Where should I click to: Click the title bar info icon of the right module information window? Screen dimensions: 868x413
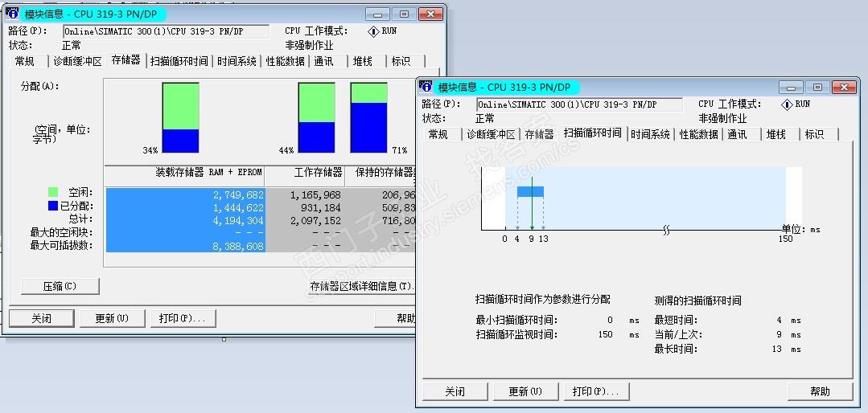click(425, 86)
